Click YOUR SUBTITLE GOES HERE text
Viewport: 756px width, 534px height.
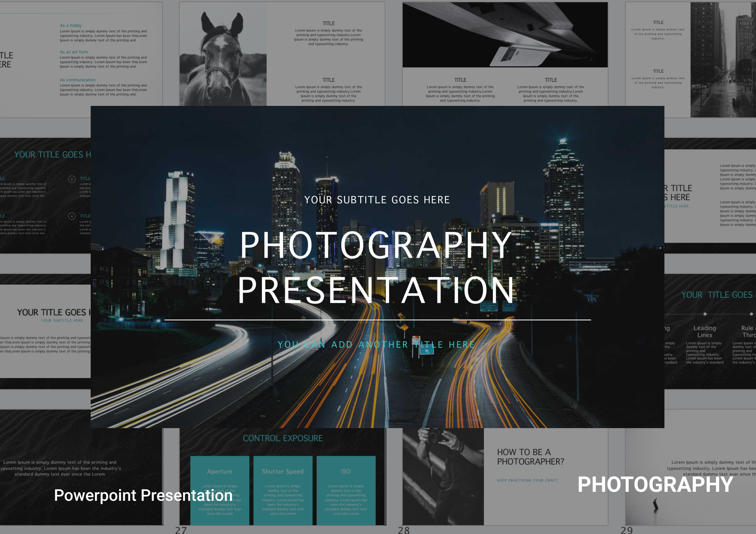pyautogui.click(x=377, y=200)
